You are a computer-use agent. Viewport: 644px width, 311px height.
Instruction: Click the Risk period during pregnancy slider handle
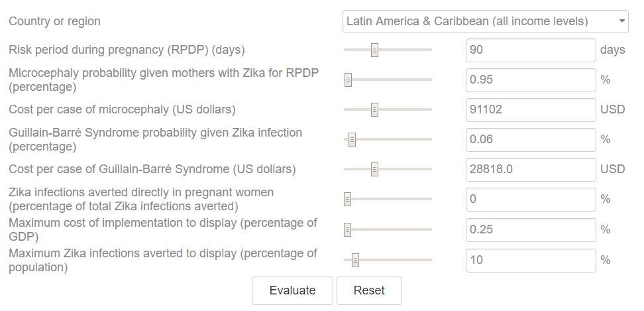tap(374, 50)
